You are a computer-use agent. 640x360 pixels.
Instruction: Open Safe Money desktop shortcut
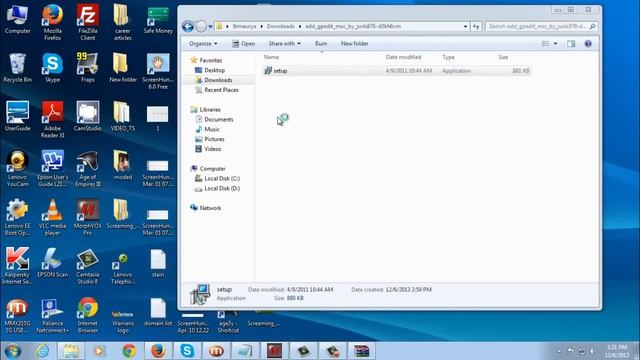click(x=158, y=20)
